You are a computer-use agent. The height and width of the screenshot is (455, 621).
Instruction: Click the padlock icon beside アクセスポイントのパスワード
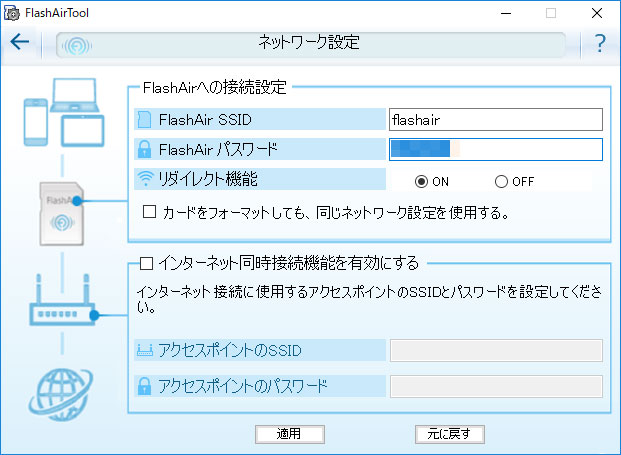point(145,386)
